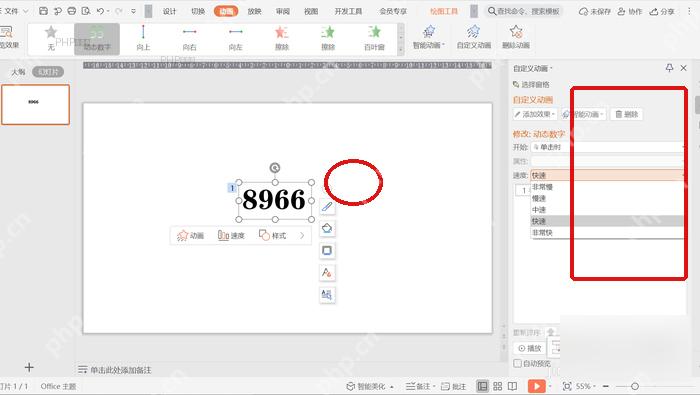700x395 pixels.
Task: Pin the custom animation pane
Action: click(x=669, y=68)
